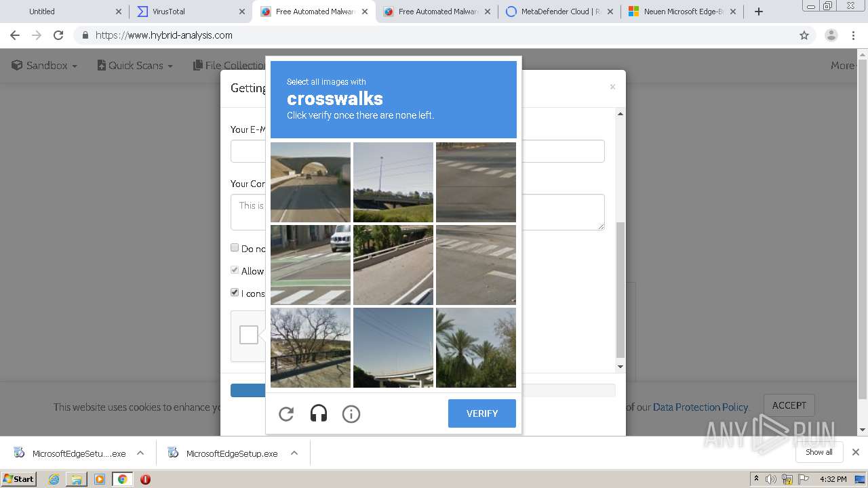
Task: Open the File Collection menu item
Action: (229, 66)
